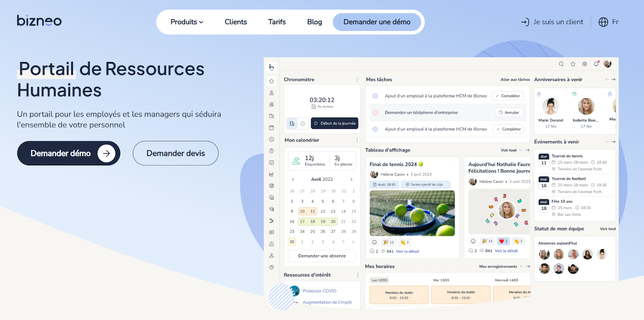This screenshot has width=644, height=320.
Task: Open the documents folder sidebar icon
Action: tap(272, 116)
